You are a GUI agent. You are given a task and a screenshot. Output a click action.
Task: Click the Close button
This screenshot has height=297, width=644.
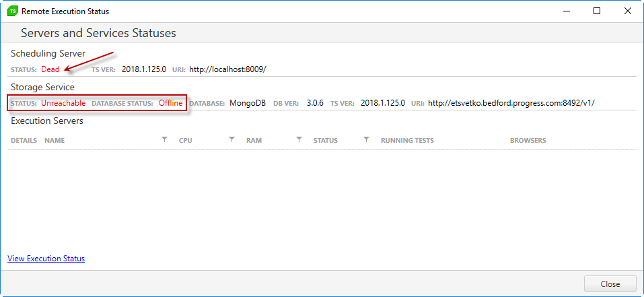[610, 284]
